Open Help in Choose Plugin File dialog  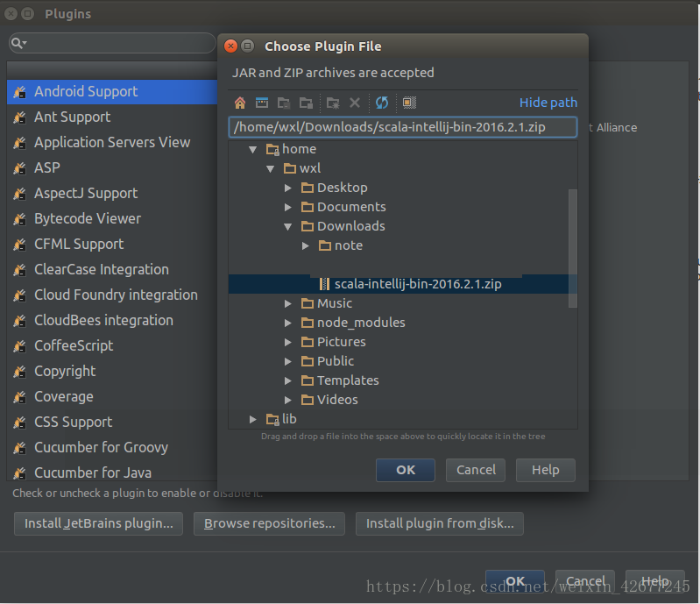(x=546, y=470)
